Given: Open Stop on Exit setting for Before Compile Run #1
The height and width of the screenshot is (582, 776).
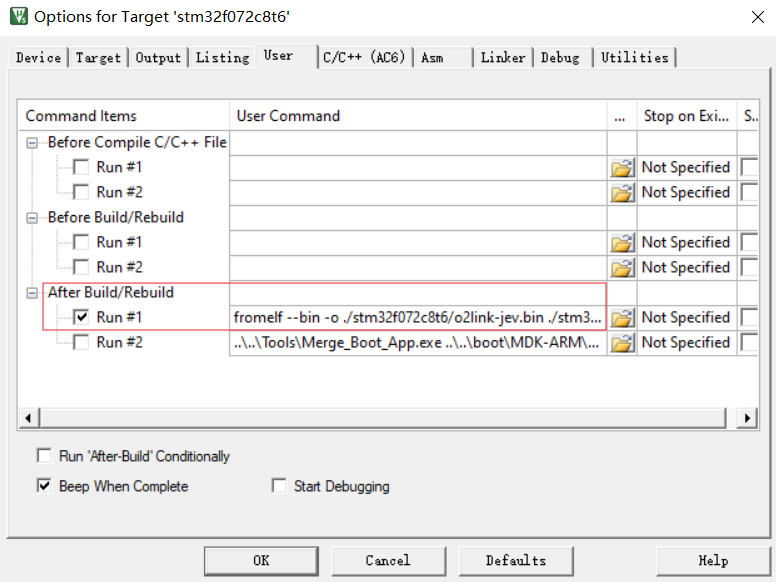Looking at the screenshot, I should tap(686, 168).
